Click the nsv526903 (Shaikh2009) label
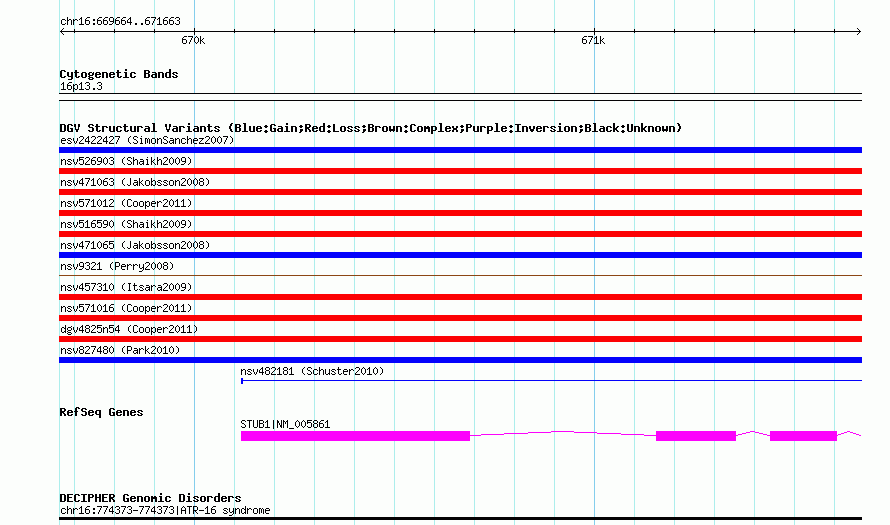The height and width of the screenshot is (525, 890). 126,161
